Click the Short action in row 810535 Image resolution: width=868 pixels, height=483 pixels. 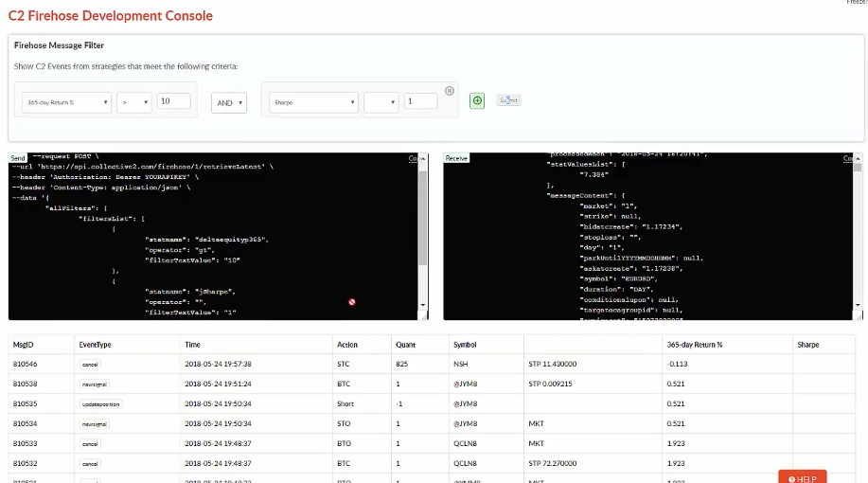click(x=345, y=403)
